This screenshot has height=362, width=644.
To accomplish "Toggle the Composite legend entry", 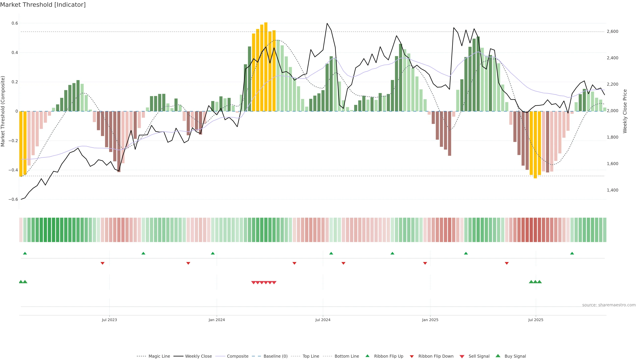I will tap(237, 356).
